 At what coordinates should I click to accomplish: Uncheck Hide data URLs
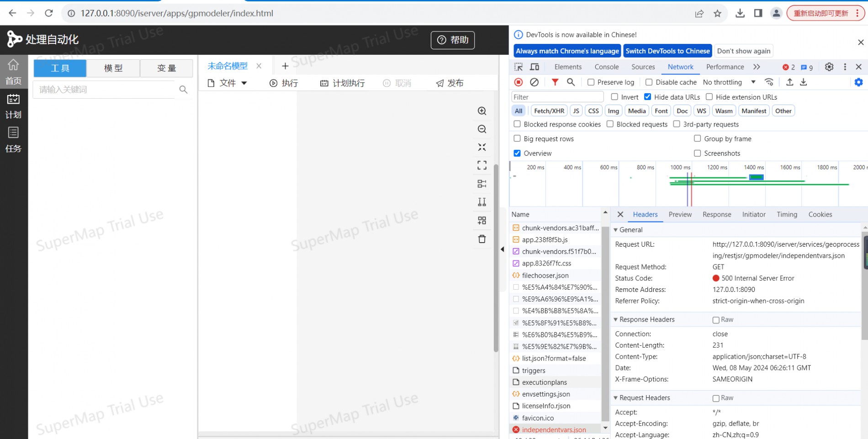click(647, 97)
